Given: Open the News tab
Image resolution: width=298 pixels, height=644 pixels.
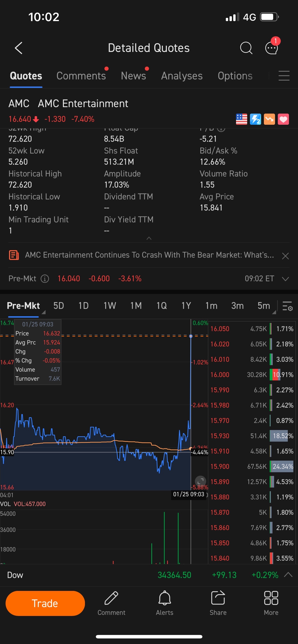Looking at the screenshot, I should tap(133, 76).
